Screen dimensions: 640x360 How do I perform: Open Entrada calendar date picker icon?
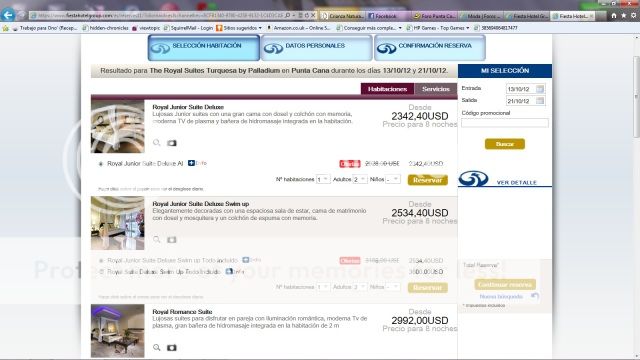(540, 89)
